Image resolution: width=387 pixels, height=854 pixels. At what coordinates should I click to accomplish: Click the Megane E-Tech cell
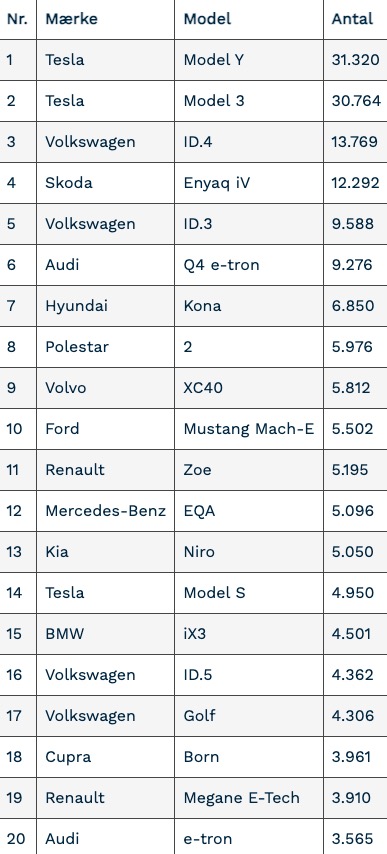[249, 798]
